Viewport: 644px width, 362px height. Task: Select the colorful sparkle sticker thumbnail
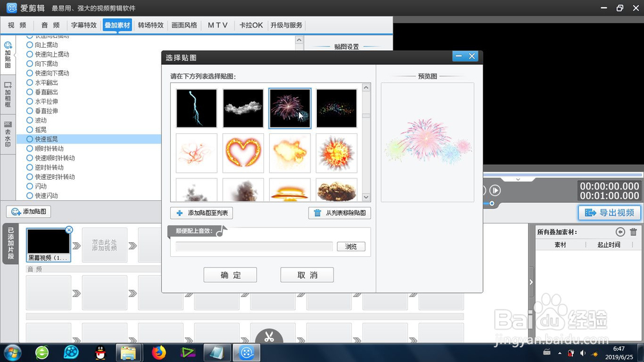[336, 108]
